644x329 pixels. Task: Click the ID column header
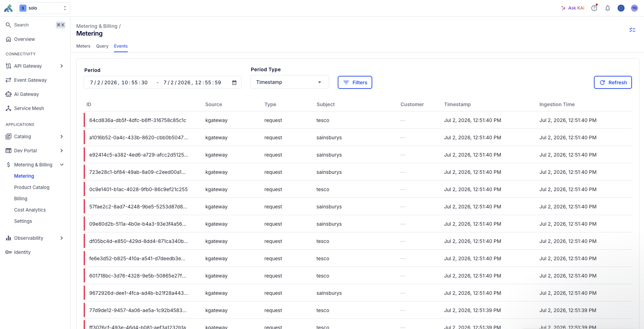[x=89, y=104]
